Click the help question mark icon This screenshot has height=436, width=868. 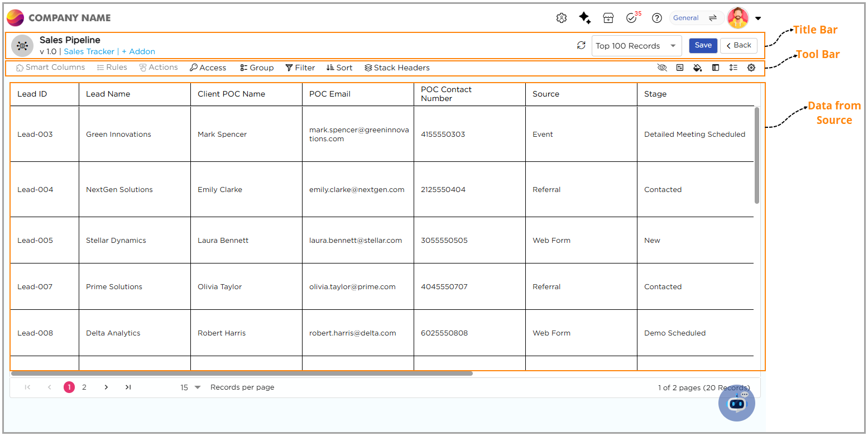click(657, 18)
